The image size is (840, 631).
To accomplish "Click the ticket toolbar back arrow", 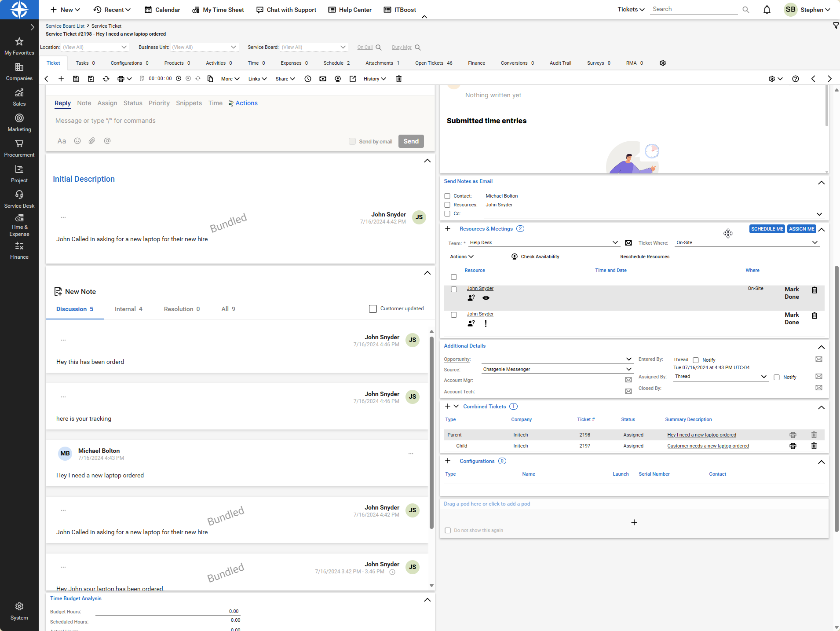I will click(x=47, y=79).
